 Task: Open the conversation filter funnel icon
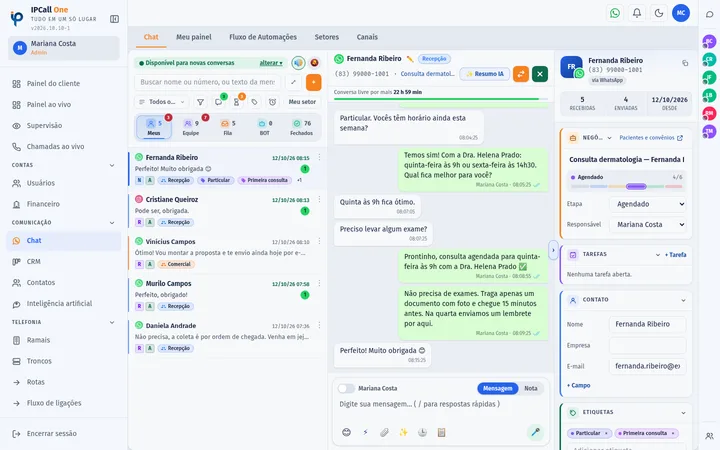(200, 102)
